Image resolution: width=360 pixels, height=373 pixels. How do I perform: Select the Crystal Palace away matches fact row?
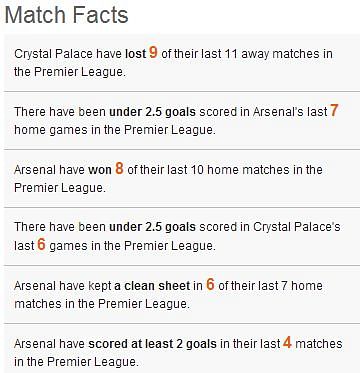click(182, 62)
